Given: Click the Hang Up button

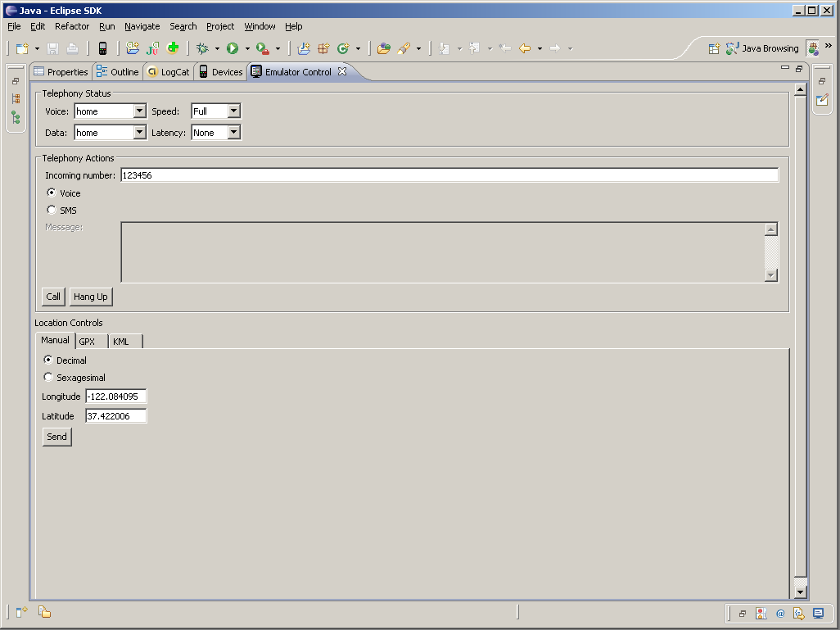Looking at the screenshot, I should [91, 297].
